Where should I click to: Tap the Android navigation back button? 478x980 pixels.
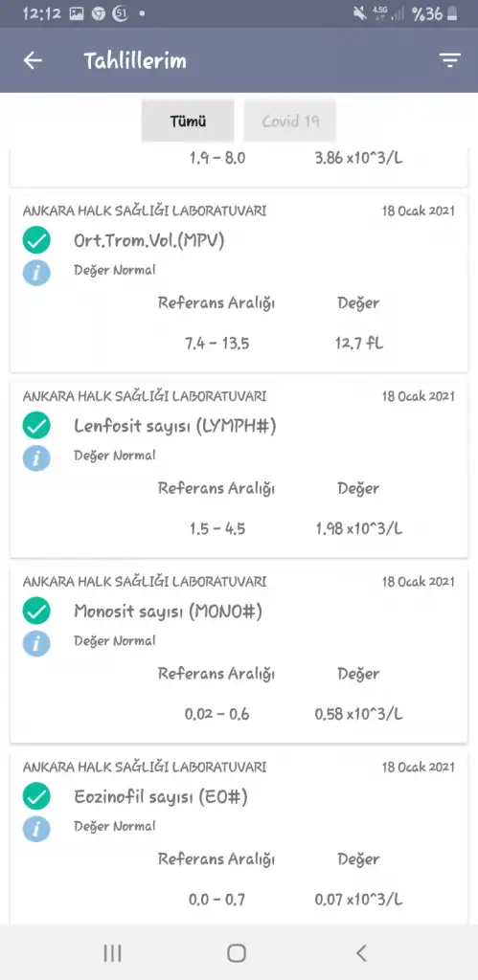coord(360,952)
